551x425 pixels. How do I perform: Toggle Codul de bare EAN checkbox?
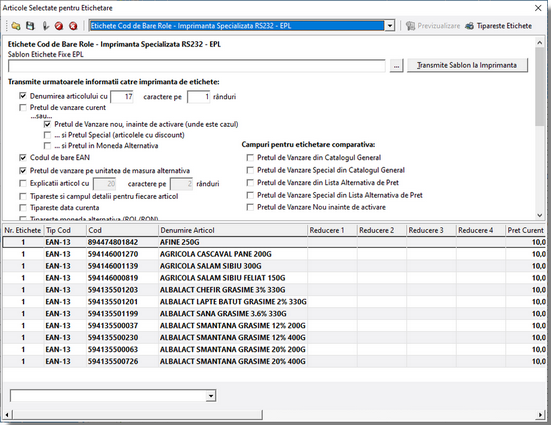23,157
